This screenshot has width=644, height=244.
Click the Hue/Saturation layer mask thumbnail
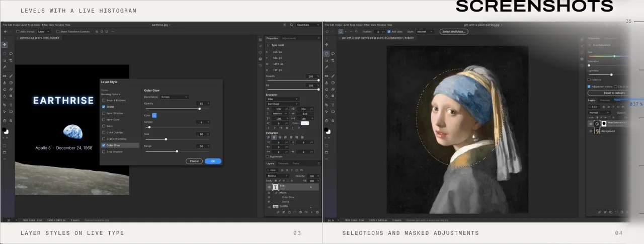604,123
